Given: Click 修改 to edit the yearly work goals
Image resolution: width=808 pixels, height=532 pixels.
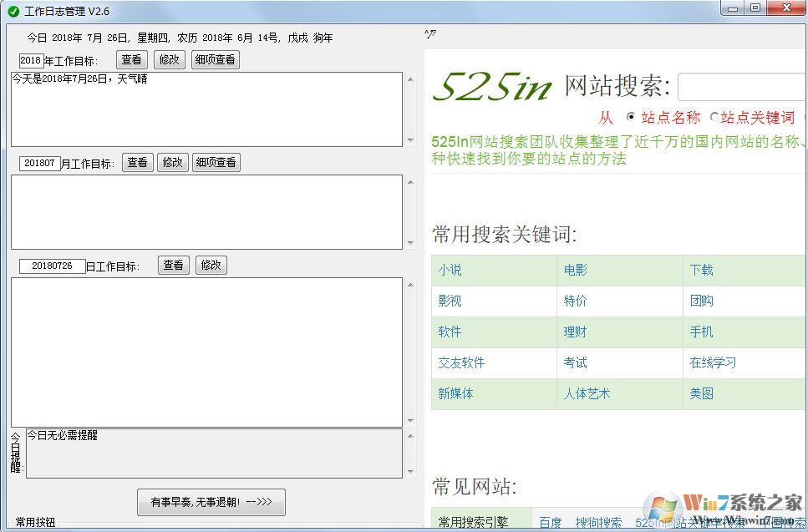Looking at the screenshot, I should (170, 59).
